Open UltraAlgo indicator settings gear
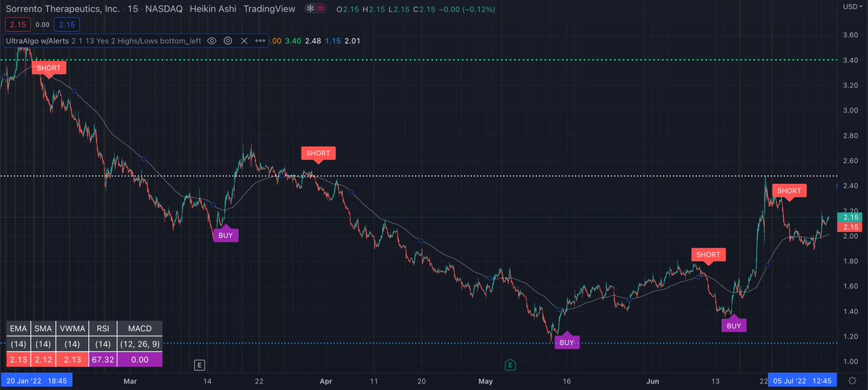868x390 pixels. coord(227,41)
